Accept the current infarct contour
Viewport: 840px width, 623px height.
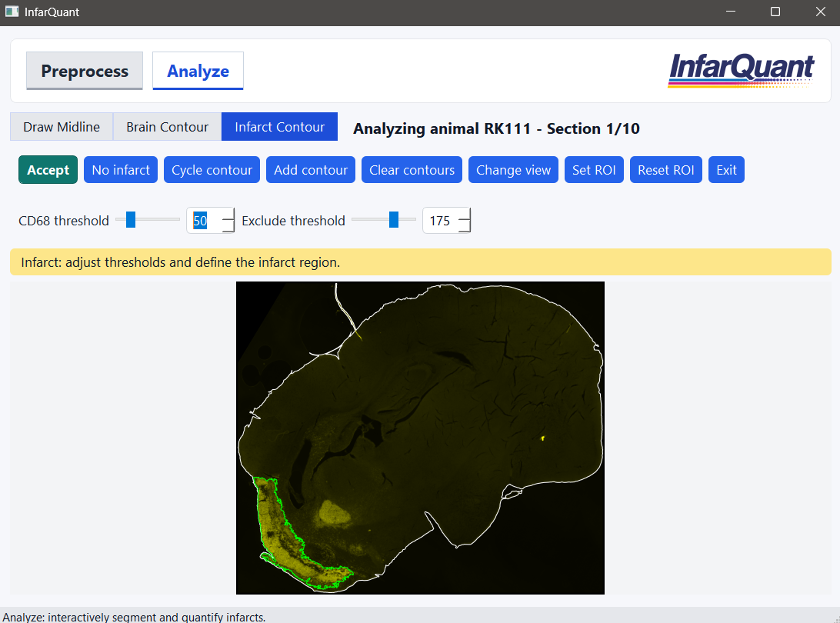point(48,169)
